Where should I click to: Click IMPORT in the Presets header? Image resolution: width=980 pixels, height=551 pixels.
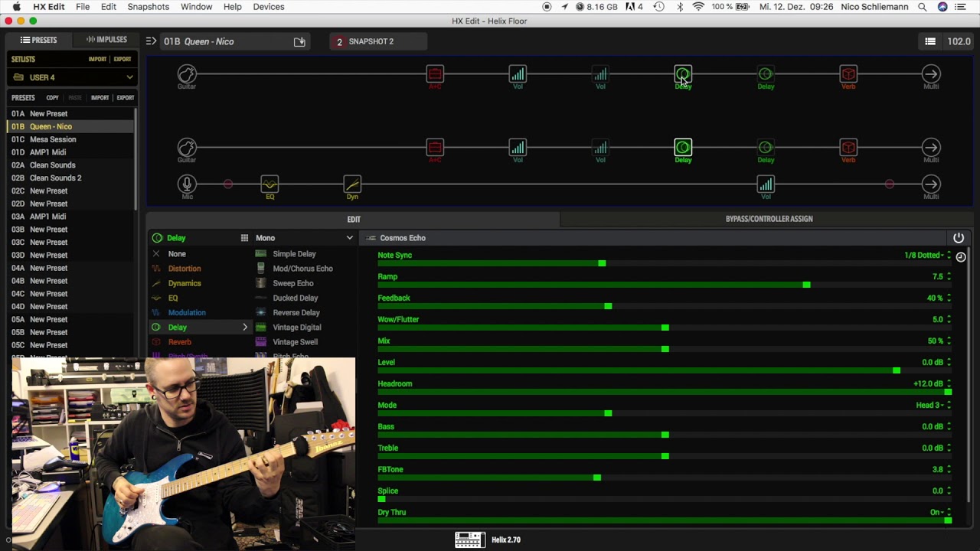100,98
